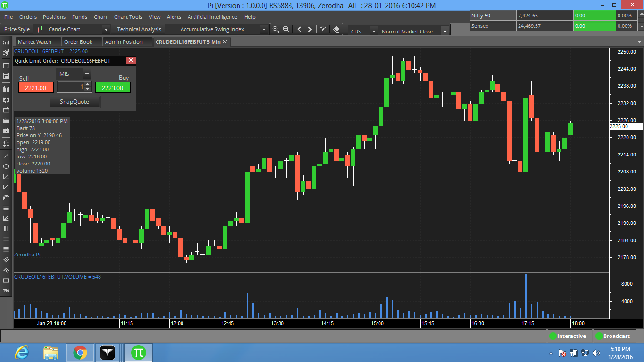This screenshot has height=362, width=644.
Task: Expand the Normal Market Close dropdown
Action: click(x=444, y=32)
